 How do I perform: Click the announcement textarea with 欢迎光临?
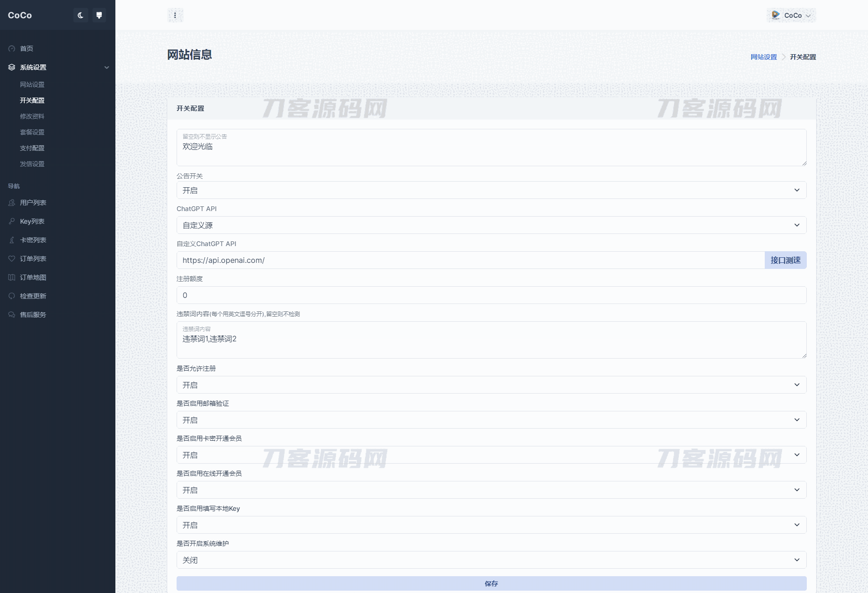(491, 148)
